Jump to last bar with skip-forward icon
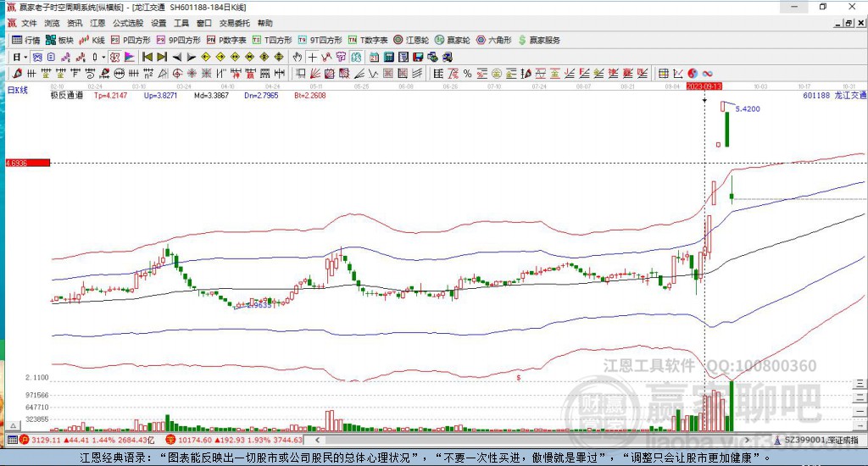Image resolution: width=868 pixels, height=466 pixels. coord(162,57)
